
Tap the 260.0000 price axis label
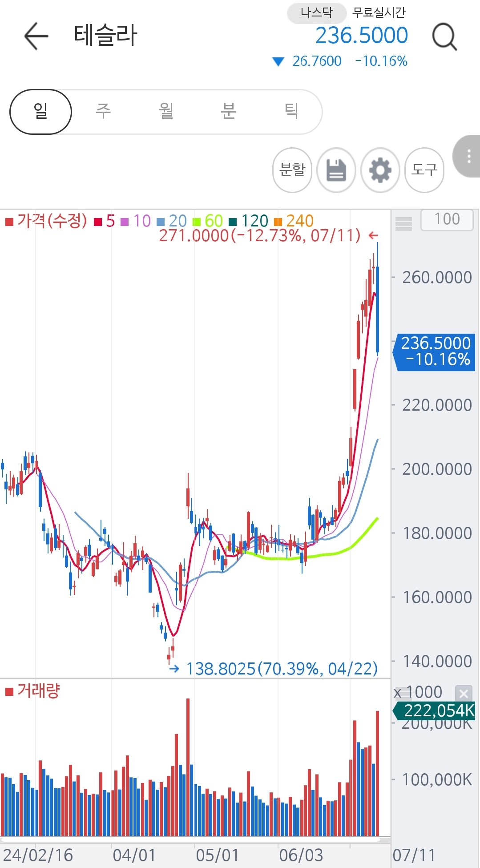[x=437, y=278]
